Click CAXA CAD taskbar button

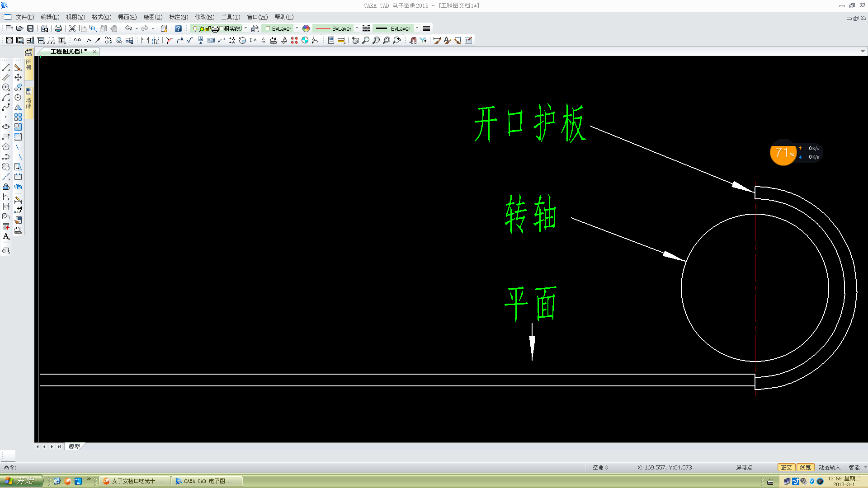tap(207, 481)
